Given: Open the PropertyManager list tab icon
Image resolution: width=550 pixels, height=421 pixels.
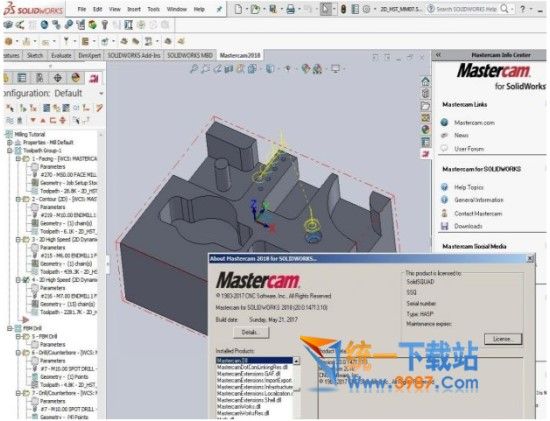Looking at the screenshot, I should click(22, 78).
